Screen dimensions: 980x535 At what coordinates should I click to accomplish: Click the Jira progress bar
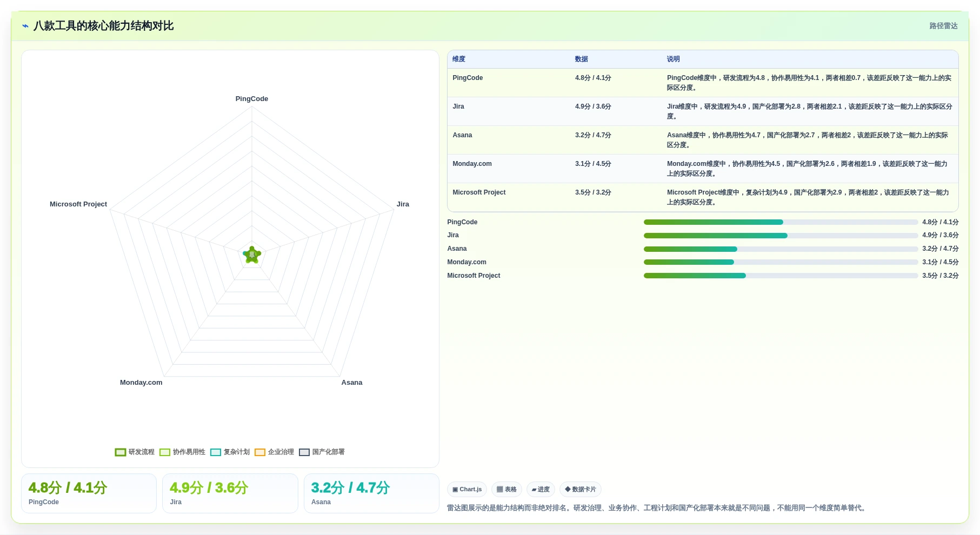pos(781,236)
